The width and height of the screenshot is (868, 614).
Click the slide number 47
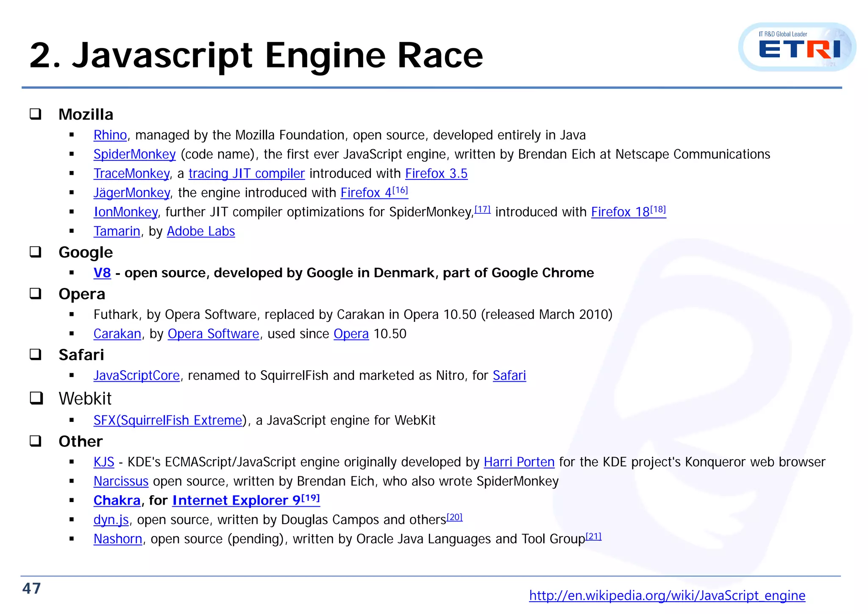pos(32,589)
